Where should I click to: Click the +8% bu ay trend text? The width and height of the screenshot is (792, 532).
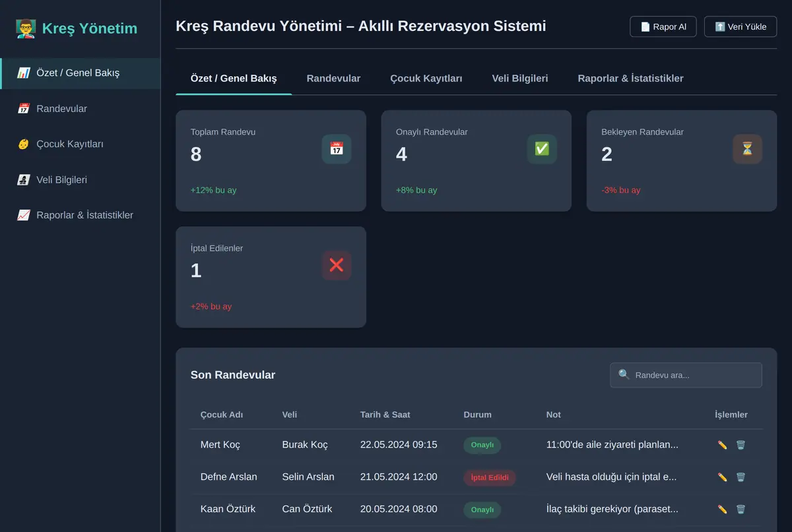tap(416, 190)
